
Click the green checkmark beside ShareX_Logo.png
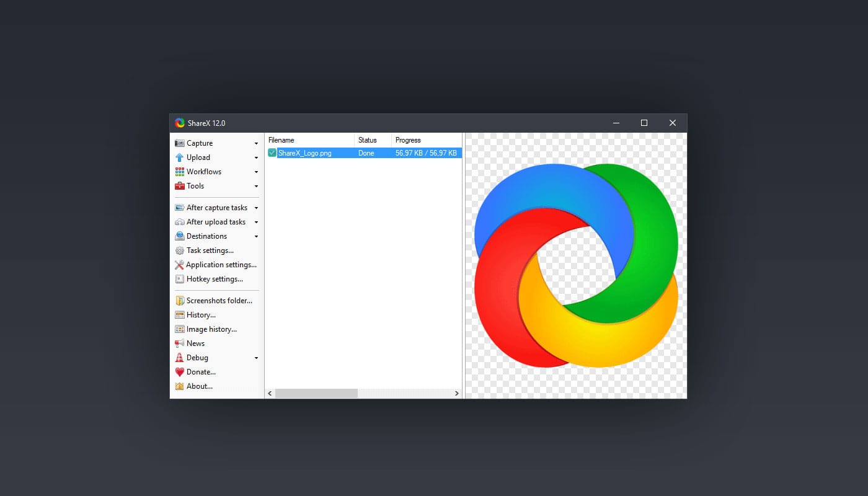pyautogui.click(x=272, y=153)
